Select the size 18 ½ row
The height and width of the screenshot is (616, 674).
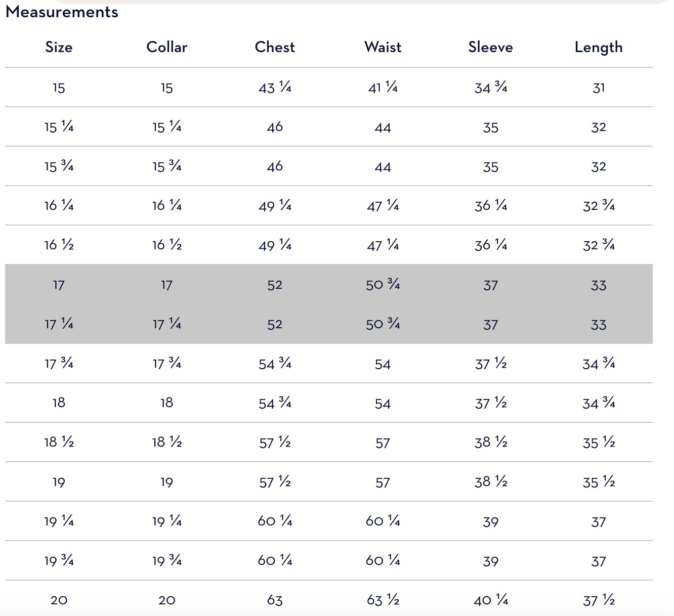point(329,443)
